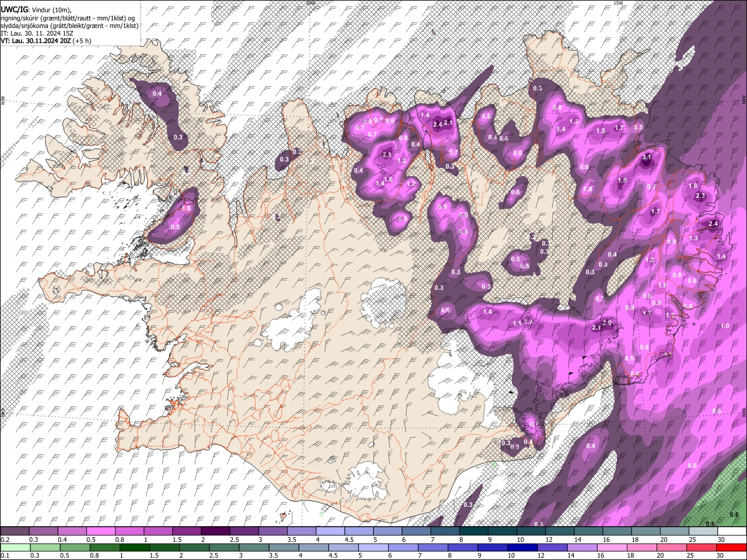Image resolution: width=747 pixels, height=560 pixels.
Task: Click the '15W' longitude label
Action: 618,2
